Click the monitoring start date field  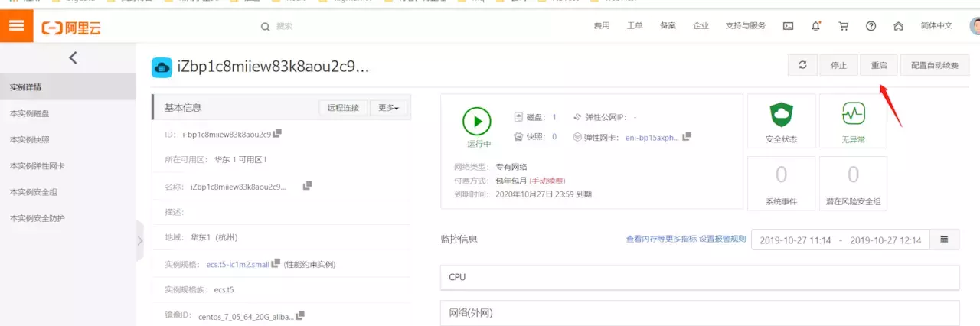(x=795, y=240)
